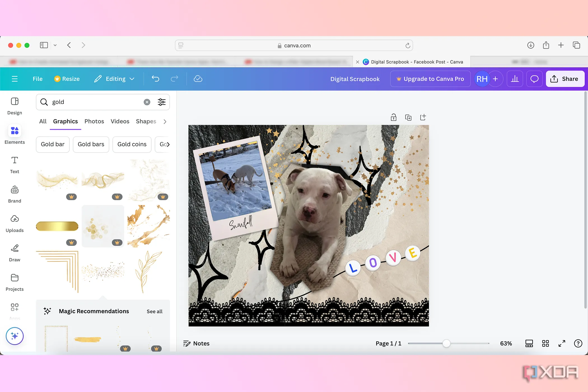This screenshot has width=588, height=392.
Task: Open the RH account avatar
Action: click(x=482, y=79)
